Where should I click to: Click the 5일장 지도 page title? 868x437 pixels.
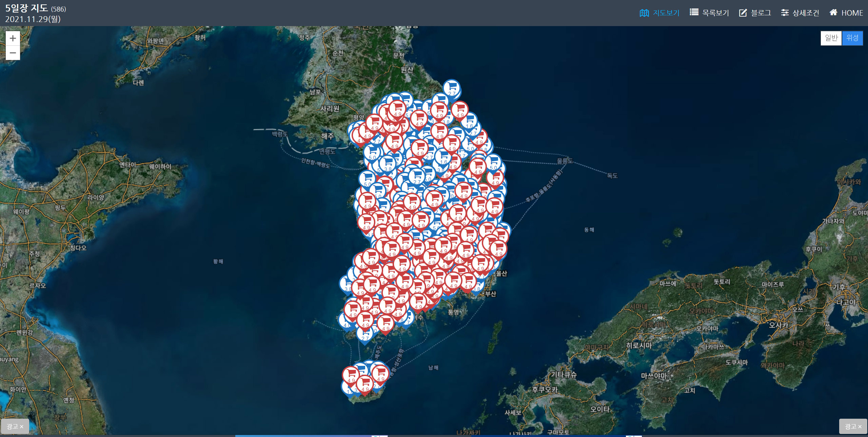[26, 8]
